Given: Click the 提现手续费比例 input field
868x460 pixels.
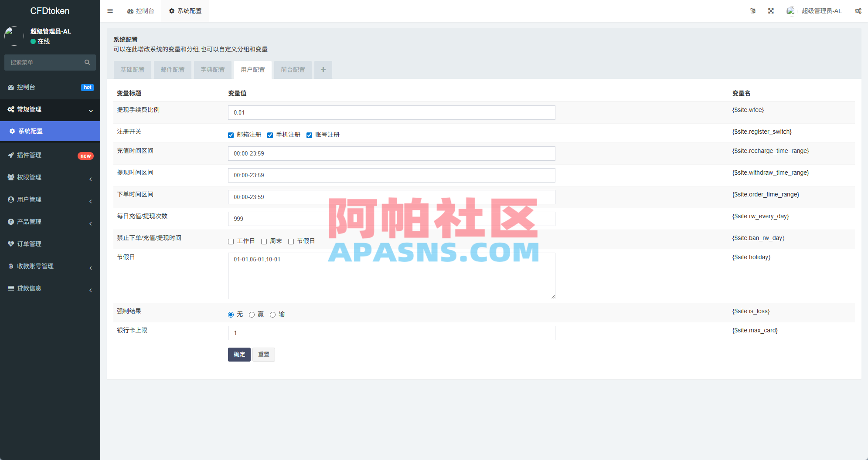Looking at the screenshot, I should click(391, 112).
